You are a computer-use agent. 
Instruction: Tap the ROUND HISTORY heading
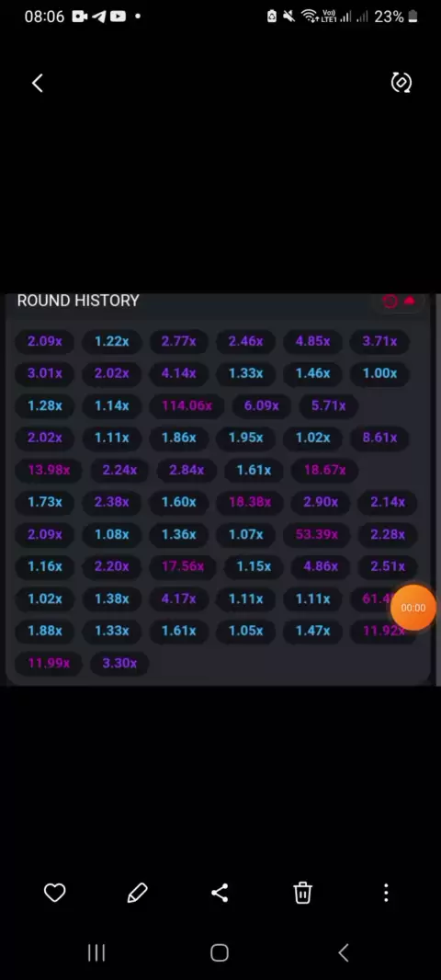click(78, 301)
